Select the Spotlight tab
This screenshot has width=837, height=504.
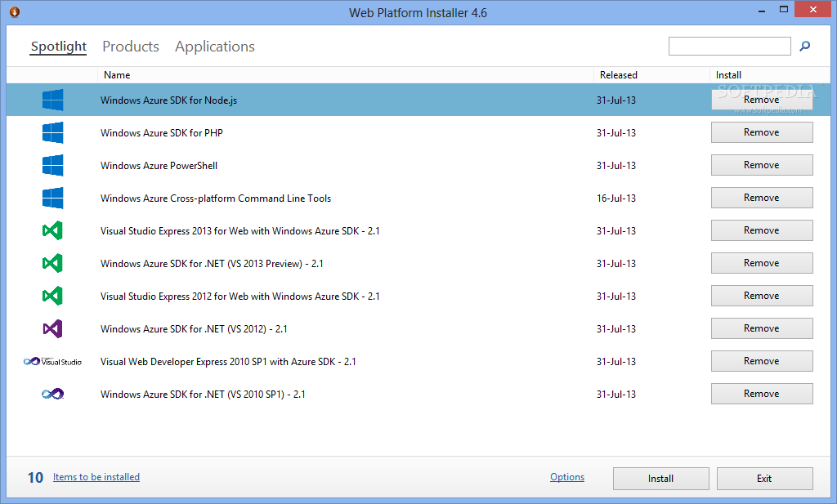58,47
